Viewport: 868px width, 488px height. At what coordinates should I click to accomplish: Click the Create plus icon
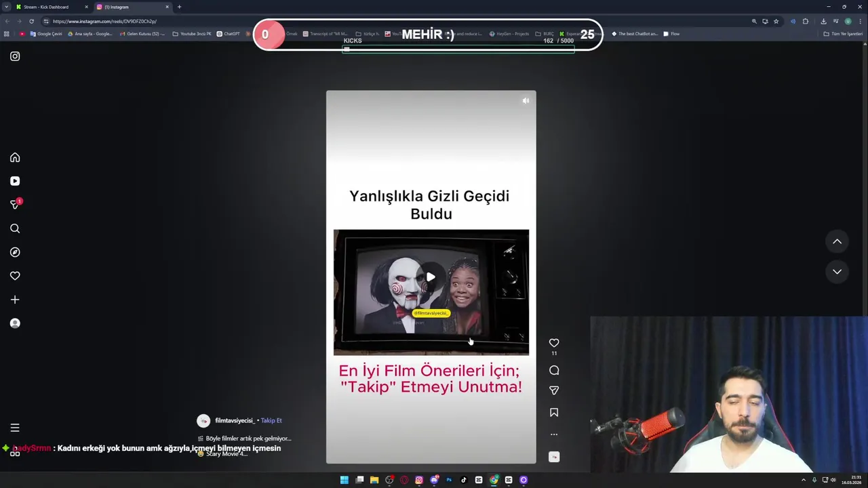coord(15,300)
